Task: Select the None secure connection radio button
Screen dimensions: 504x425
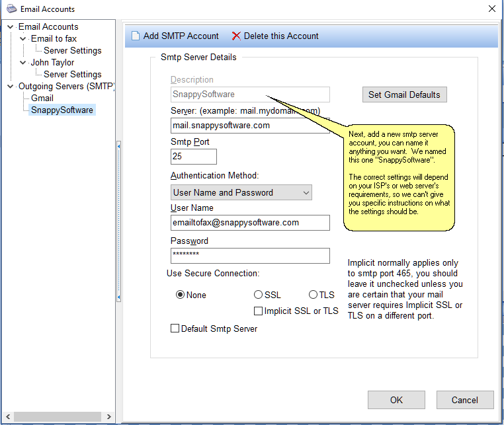Action: tap(180, 295)
